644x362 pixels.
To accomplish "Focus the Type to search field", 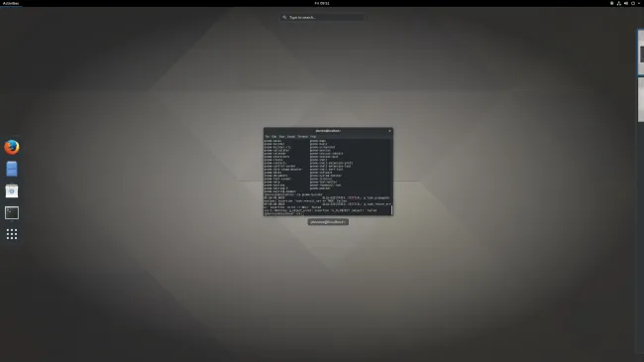I will [322, 17].
